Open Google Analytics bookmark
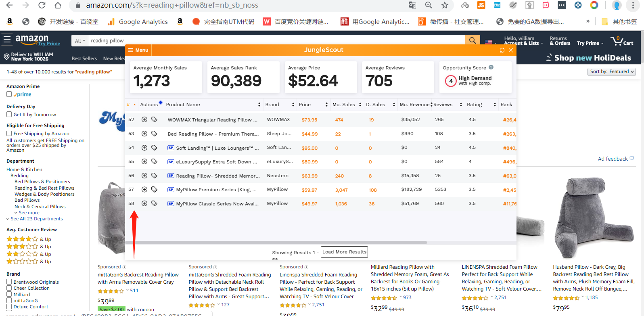Screen dimensions: 644x316 [138, 22]
